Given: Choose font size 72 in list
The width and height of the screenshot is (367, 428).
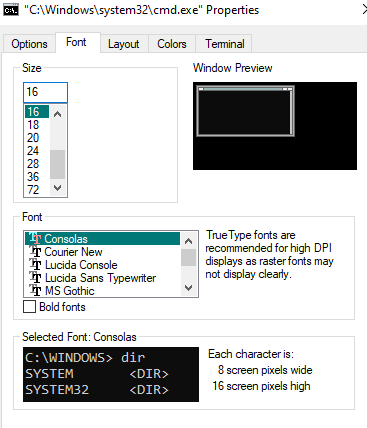Looking at the screenshot, I should pos(33,190).
